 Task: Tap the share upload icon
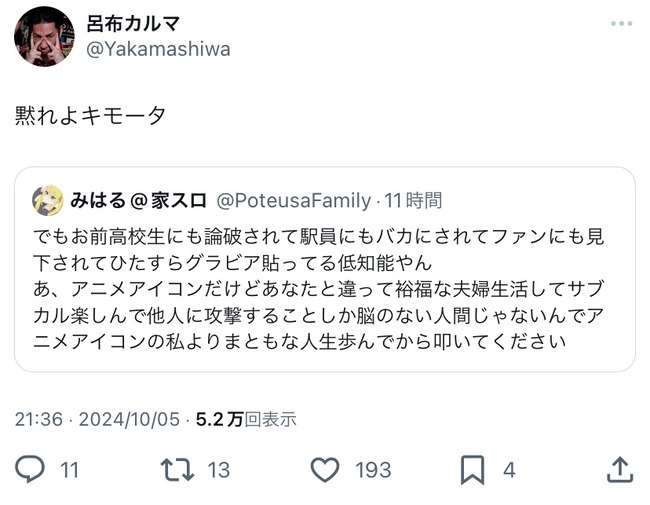coord(620,469)
